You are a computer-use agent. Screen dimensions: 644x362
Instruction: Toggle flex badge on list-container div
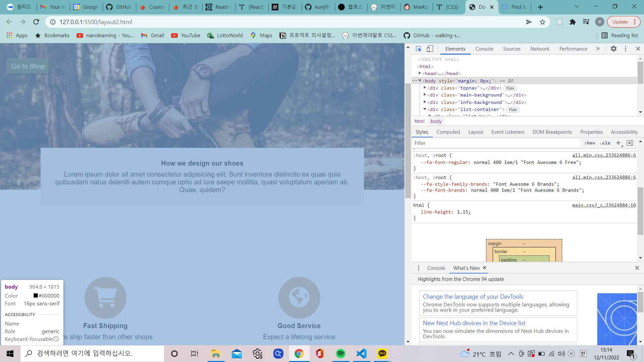513,110
